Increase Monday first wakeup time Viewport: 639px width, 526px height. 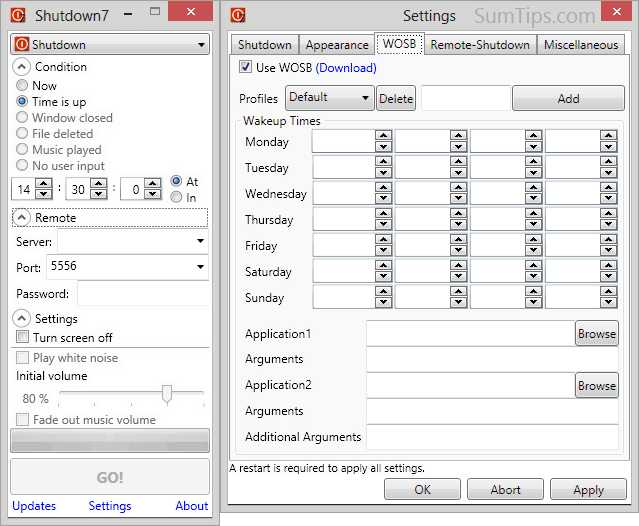tap(382, 136)
